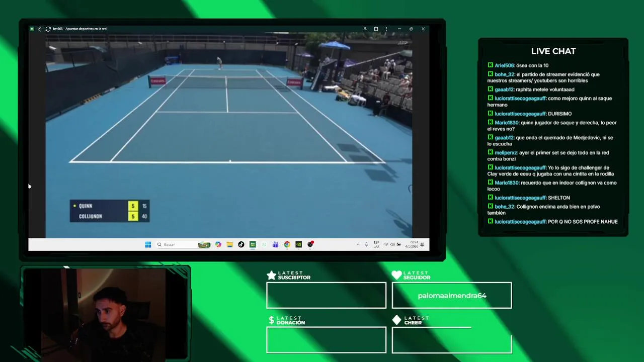Screen dimensions: 644x362
Task: Click the Latest Cheer diamond icon
Action: pyautogui.click(x=396, y=320)
